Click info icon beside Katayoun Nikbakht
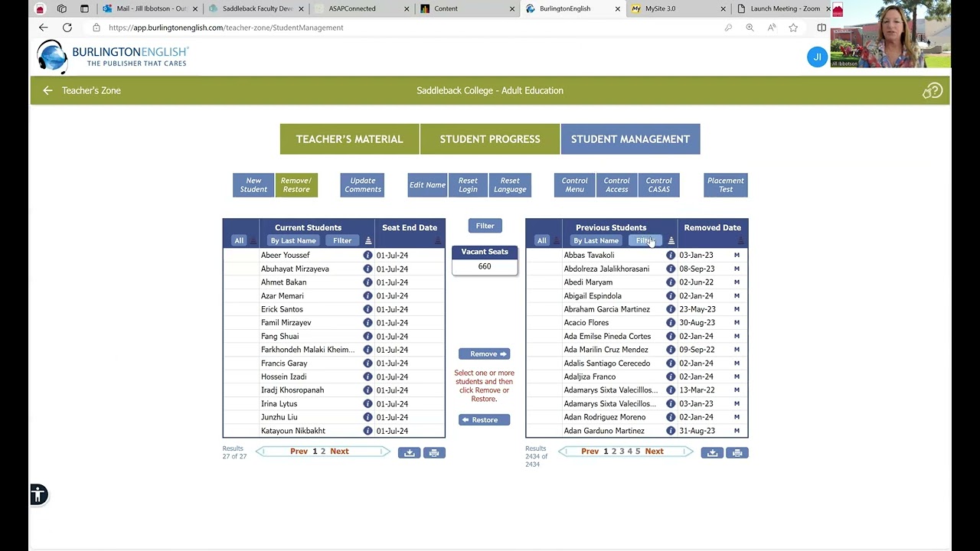Screen dimensions: 980x551 (x=367, y=431)
